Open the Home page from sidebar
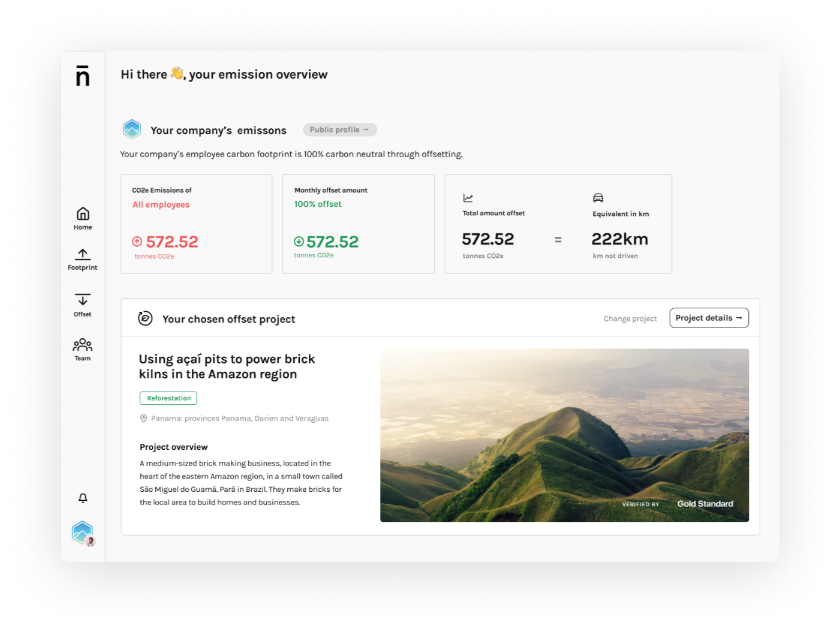Image resolution: width=840 pixels, height=631 pixels. [x=83, y=218]
